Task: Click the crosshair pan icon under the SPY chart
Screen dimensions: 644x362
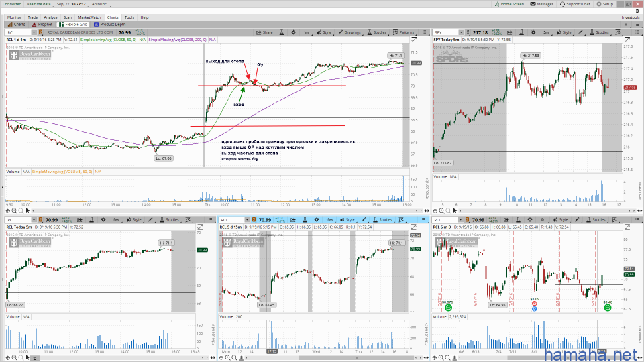Action: click(x=435, y=210)
